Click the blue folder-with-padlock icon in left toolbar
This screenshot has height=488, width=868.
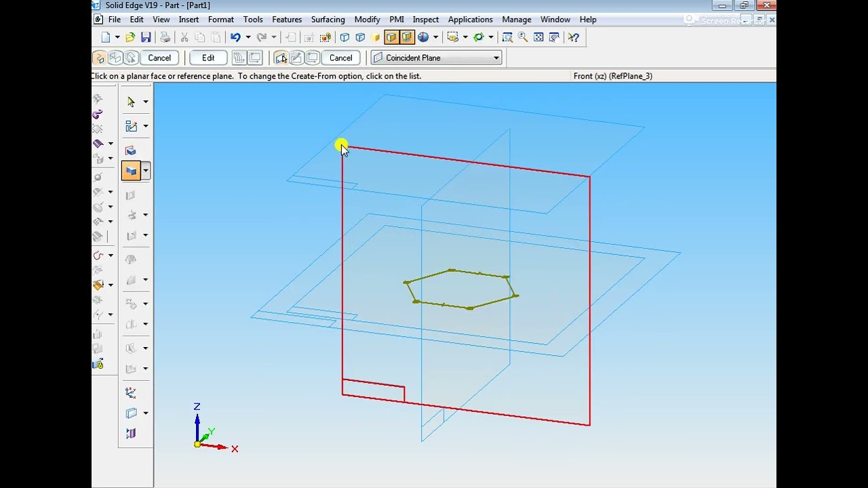98,365
